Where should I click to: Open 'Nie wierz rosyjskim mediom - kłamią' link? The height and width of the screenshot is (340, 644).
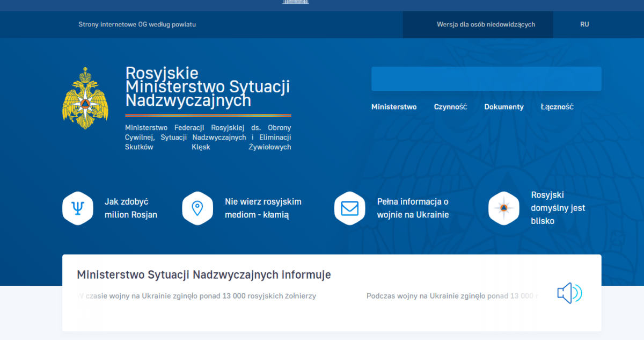[263, 208]
